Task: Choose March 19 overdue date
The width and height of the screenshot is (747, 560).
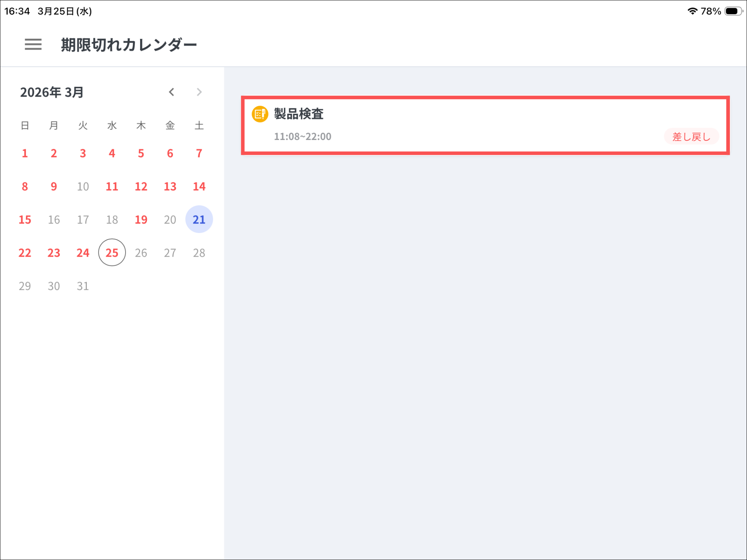Action: (x=141, y=219)
